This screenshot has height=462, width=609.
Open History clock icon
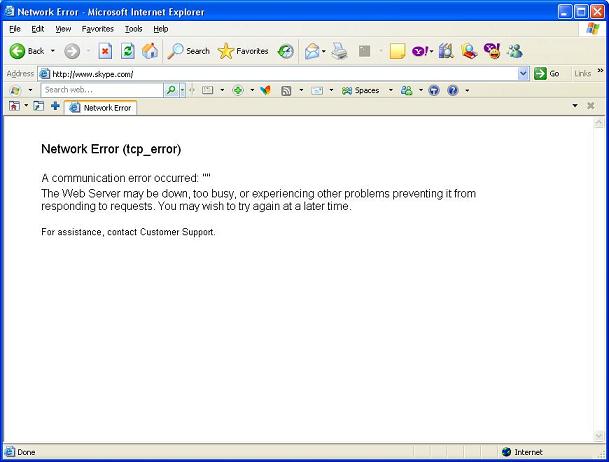(x=285, y=51)
